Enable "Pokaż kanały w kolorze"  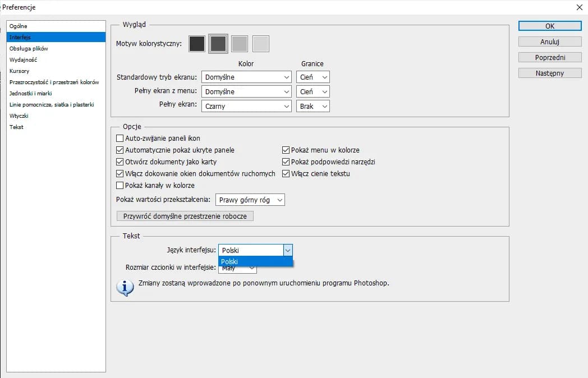tap(120, 185)
